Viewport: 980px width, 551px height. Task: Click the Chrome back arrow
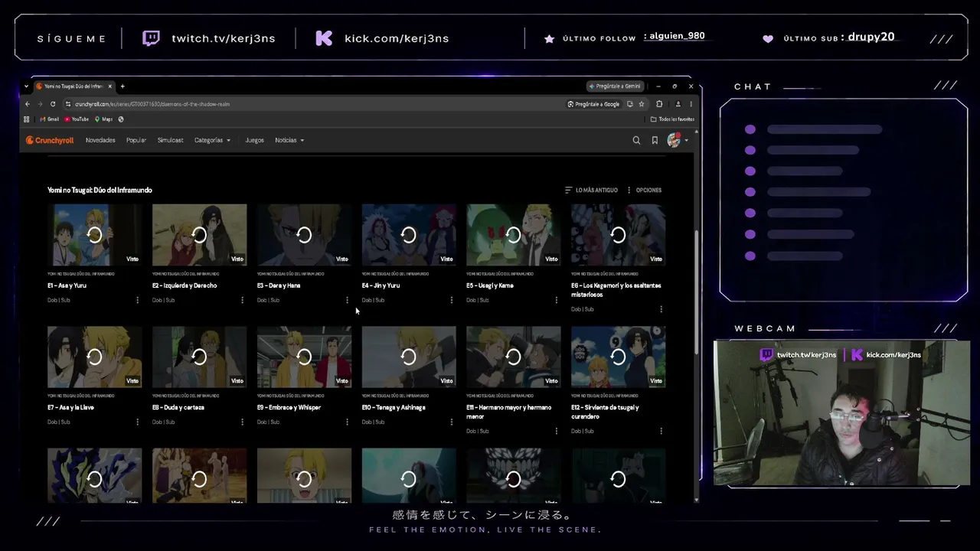28,104
